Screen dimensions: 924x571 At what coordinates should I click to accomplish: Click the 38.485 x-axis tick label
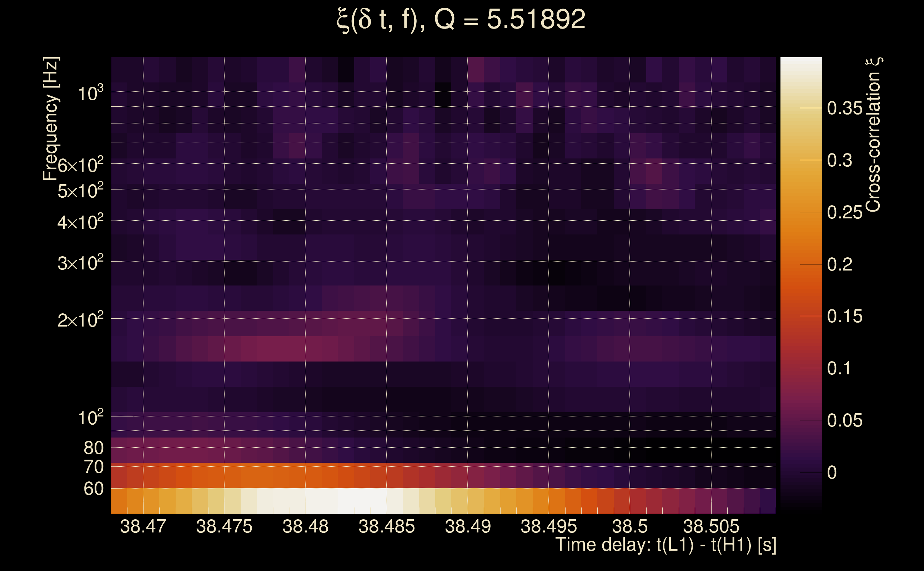coord(386,526)
